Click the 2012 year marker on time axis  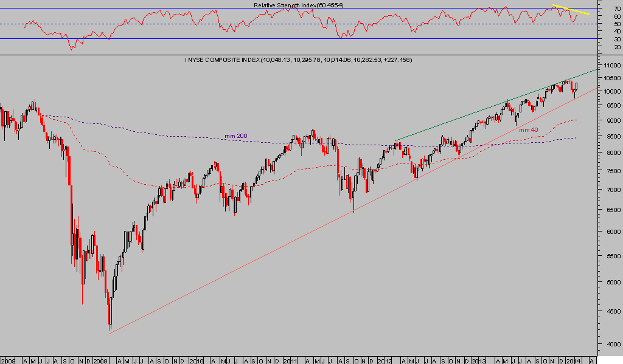coord(385,360)
